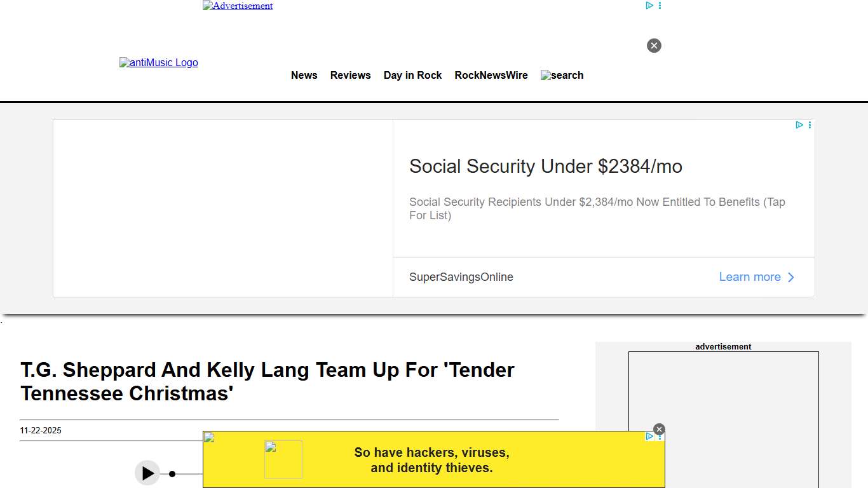Click the audio player seek handle
This screenshot has width=868, height=488.
click(x=172, y=474)
